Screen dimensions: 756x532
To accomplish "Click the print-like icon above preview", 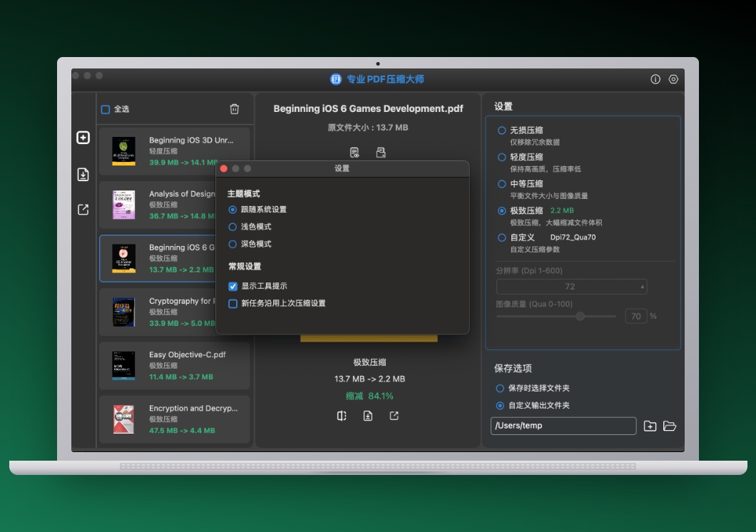I will pos(381,153).
